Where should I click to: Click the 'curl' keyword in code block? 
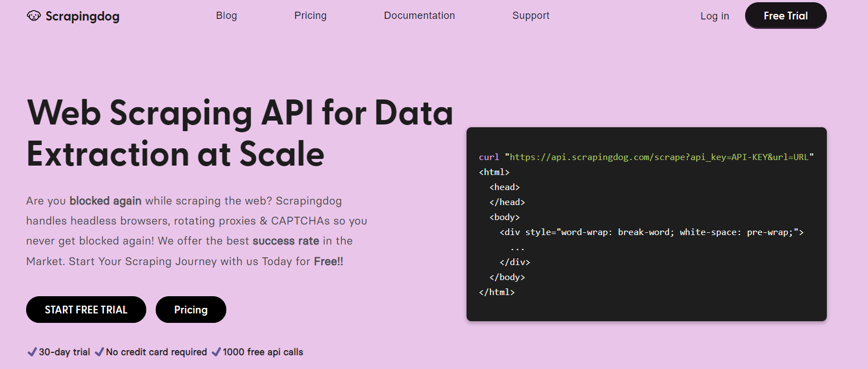tap(489, 157)
